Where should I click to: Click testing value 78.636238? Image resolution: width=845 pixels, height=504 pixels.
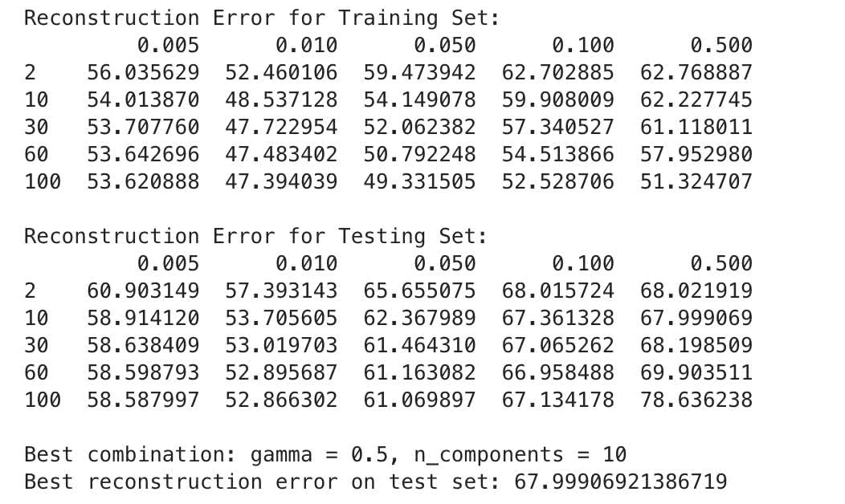(696, 400)
